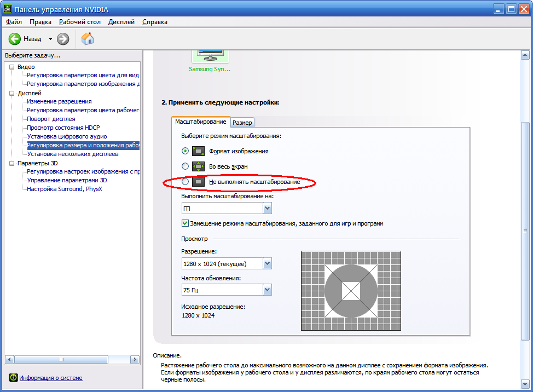The height and width of the screenshot is (392, 533).
Task: Click task pane horizontal scrollbar thumb
Action: pyautogui.click(x=61, y=359)
